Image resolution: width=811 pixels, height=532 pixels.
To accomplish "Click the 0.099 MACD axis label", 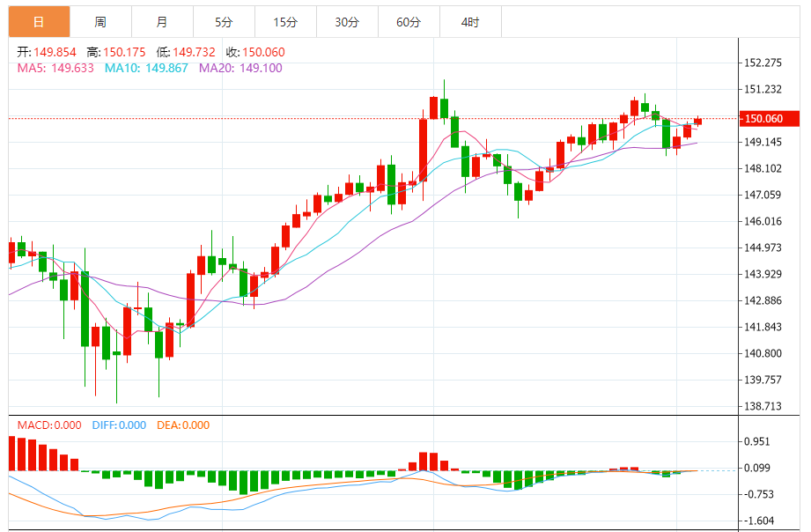I will tap(756, 468).
